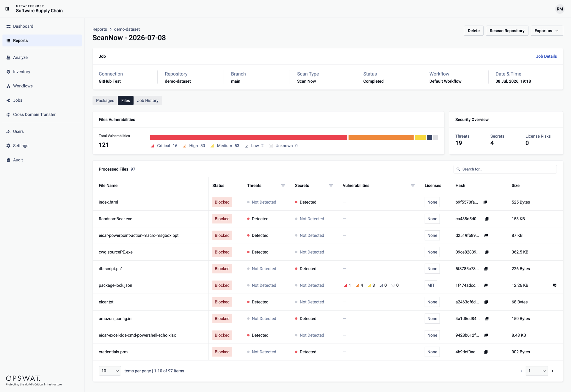Copy hash of credentials.prm
Image resolution: width=571 pixels, height=392 pixels.
click(x=486, y=352)
